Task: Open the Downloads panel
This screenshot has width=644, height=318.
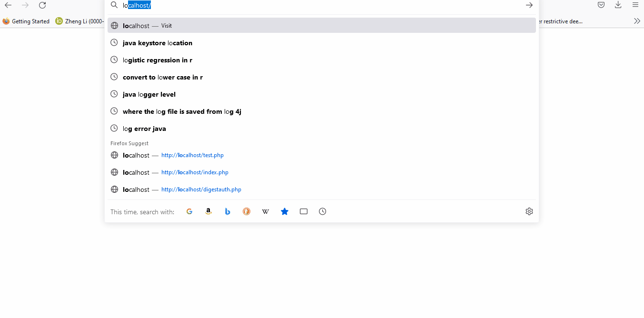Action: point(618,5)
